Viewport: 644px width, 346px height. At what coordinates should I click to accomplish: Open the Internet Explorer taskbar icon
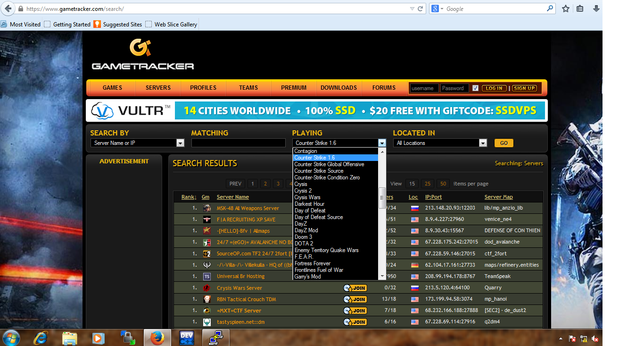(41, 338)
